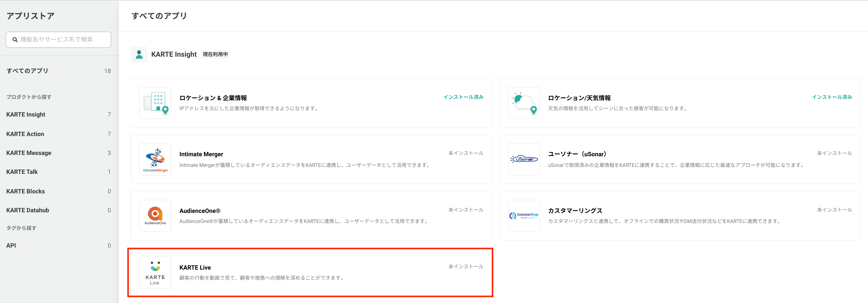Open the AudienceOne® app title
Viewport: 868px width, 303px height.
tap(200, 211)
